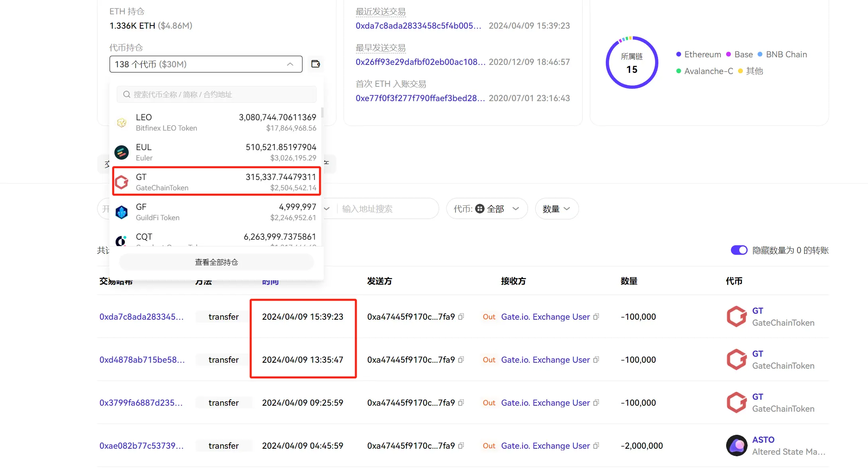Click Base legend color dot

(729, 54)
